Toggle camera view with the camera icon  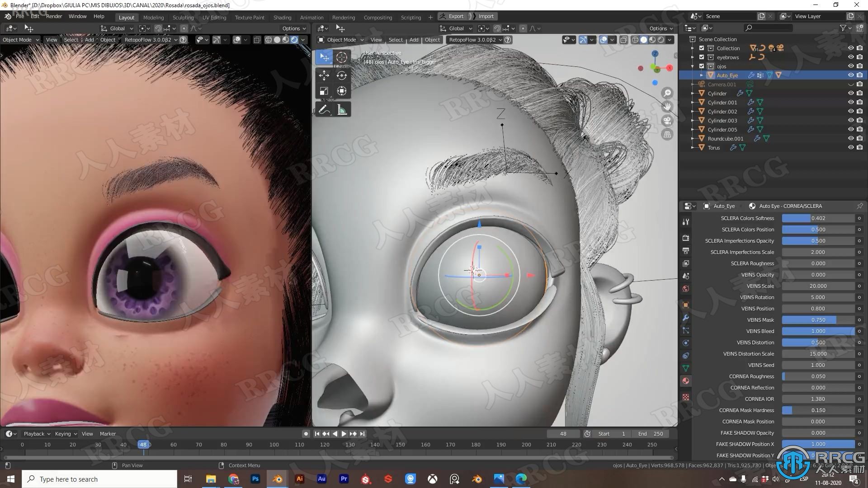667,121
